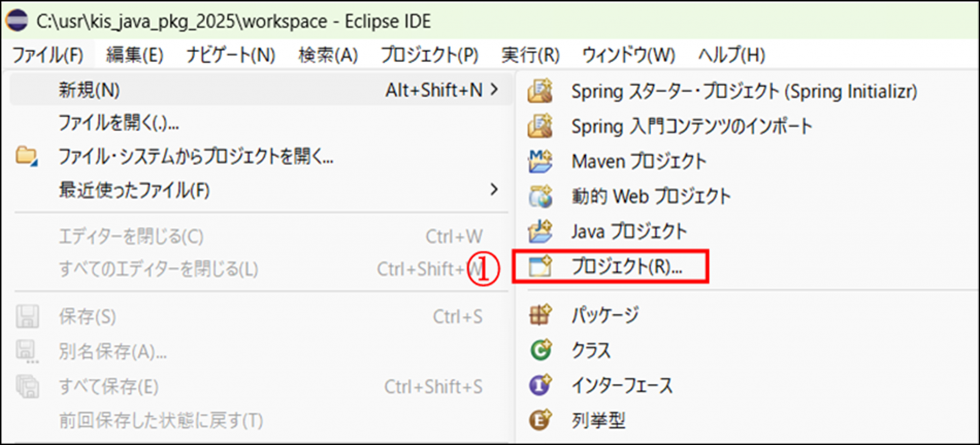Click the brown 列挙型 enum icon
The height and width of the screenshot is (445, 980).
click(x=540, y=420)
